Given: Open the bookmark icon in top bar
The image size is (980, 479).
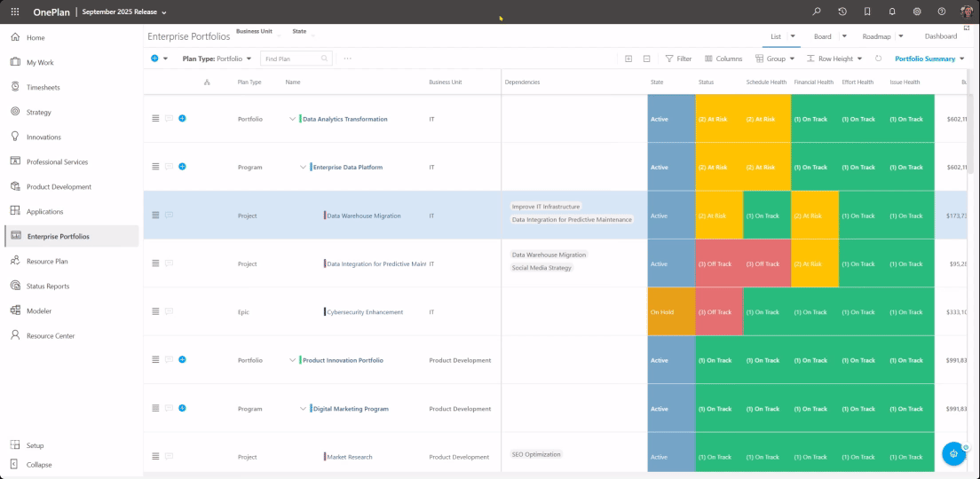Looking at the screenshot, I should (x=867, y=12).
